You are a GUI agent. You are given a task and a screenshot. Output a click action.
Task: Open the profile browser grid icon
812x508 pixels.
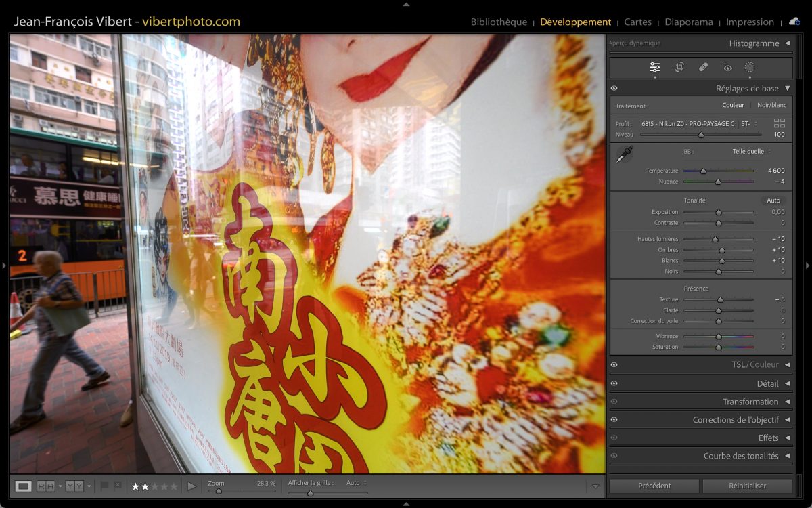pos(780,123)
